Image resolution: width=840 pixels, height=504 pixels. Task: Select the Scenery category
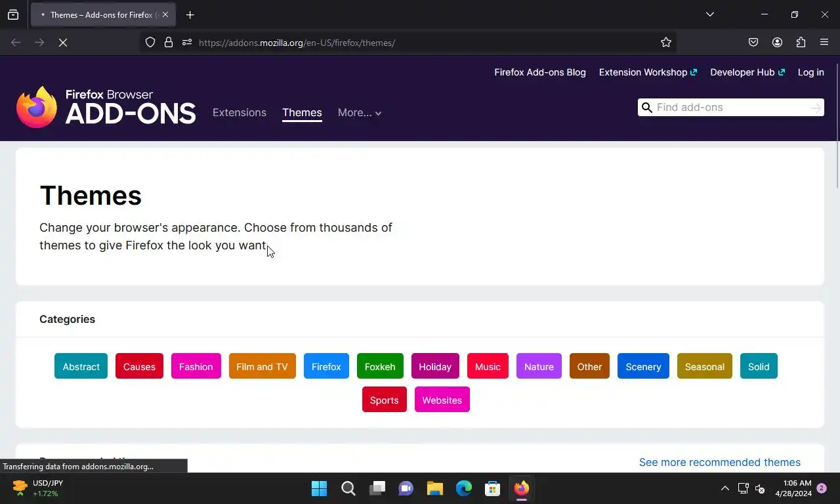click(643, 366)
